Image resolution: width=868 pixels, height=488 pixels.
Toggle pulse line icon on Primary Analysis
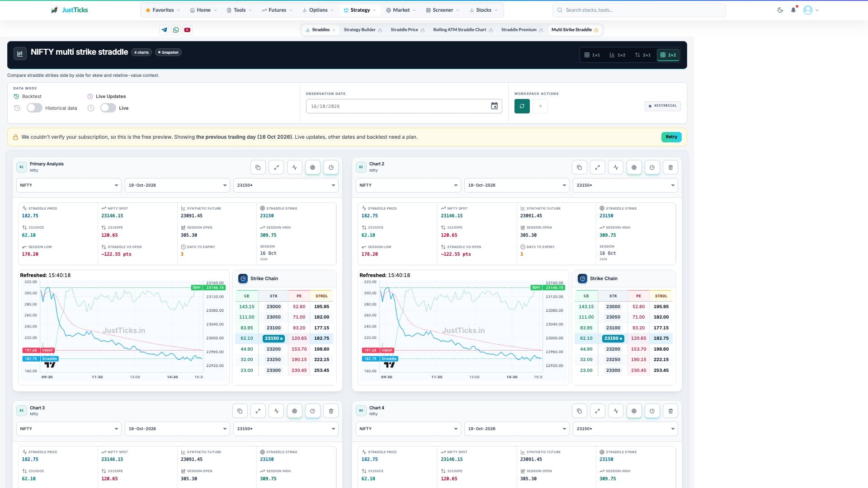click(x=294, y=167)
